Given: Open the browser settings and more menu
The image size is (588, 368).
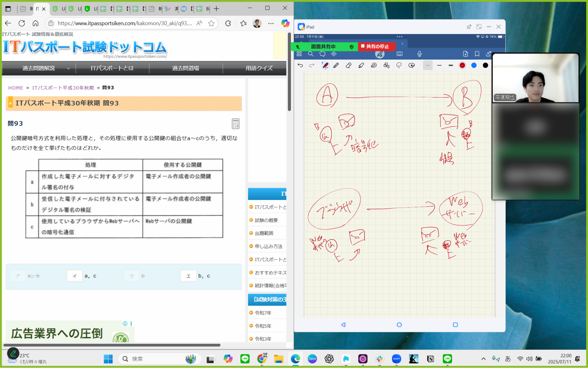Looking at the screenshot, I should pyautogui.click(x=271, y=23).
